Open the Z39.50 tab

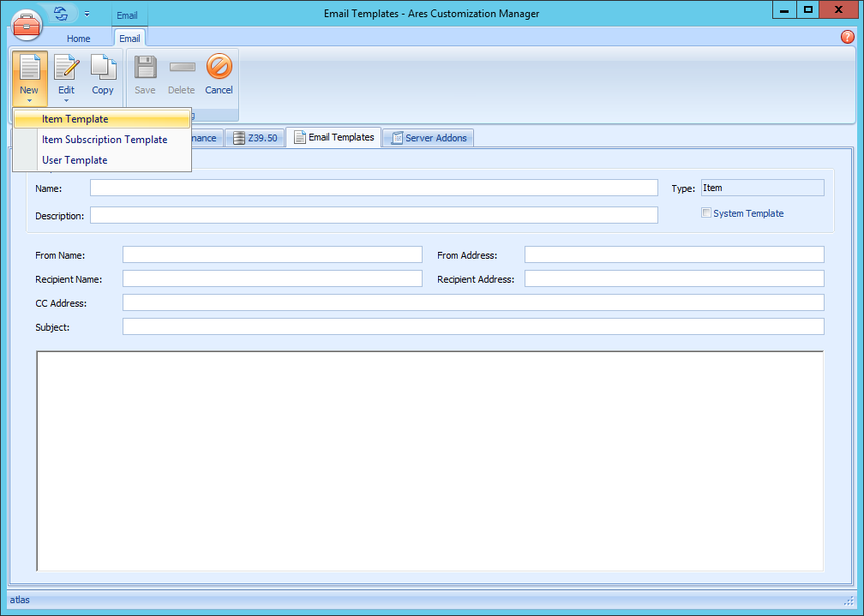(x=255, y=137)
